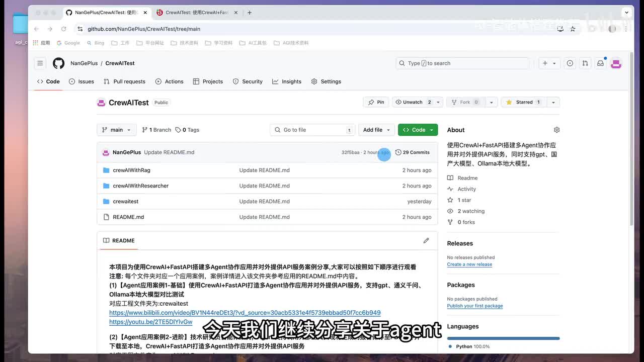Screen dimensions: 644x362
Task: Switch to the second CrewAITest browser tab
Action: [x=197, y=13]
